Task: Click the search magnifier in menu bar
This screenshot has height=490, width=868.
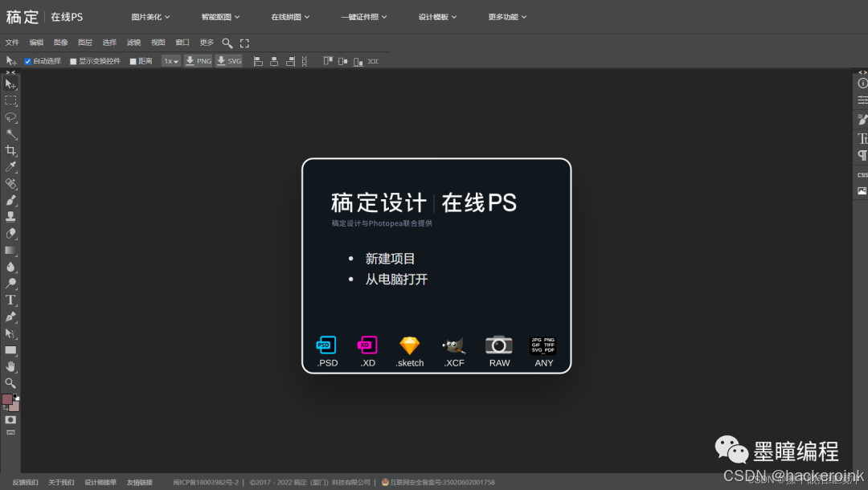Action: [227, 43]
